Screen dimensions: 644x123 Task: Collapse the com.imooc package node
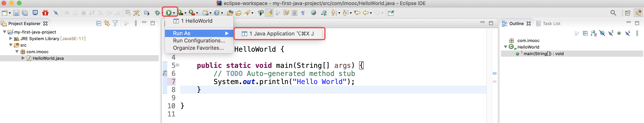[x=17, y=52]
